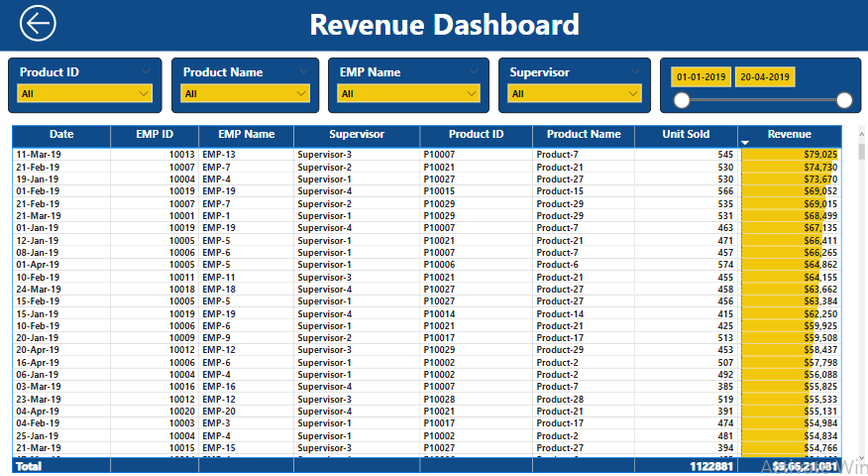Sort by the EMP Name column header
Image resolution: width=868 pixels, height=476 pixels.
click(247, 134)
